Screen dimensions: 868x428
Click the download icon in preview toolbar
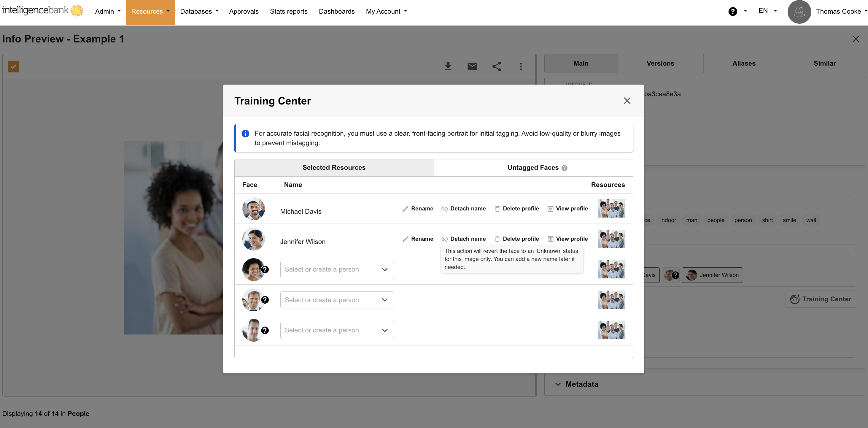click(448, 66)
